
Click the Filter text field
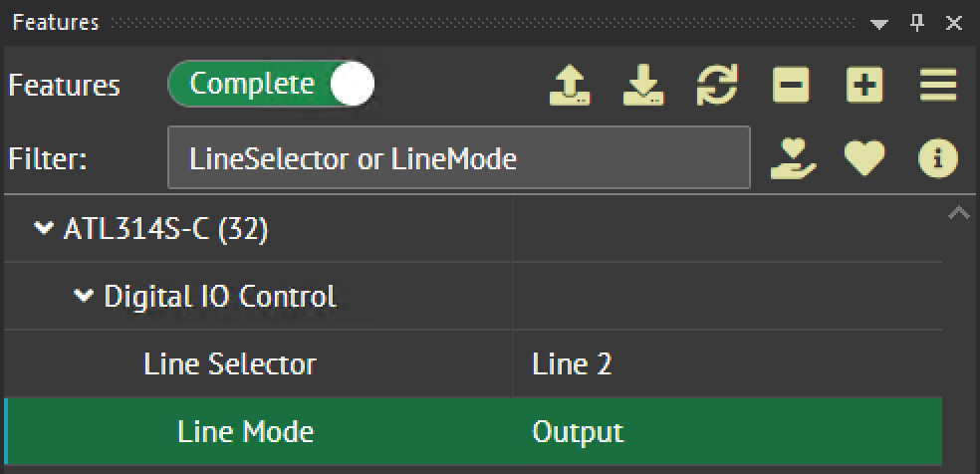(458, 158)
